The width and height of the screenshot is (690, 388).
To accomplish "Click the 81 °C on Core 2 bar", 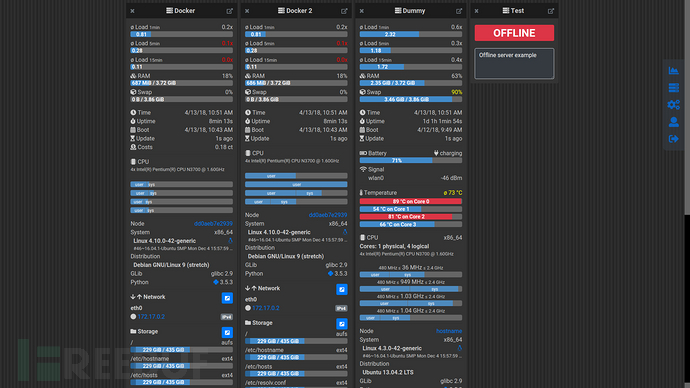I will click(x=411, y=217).
